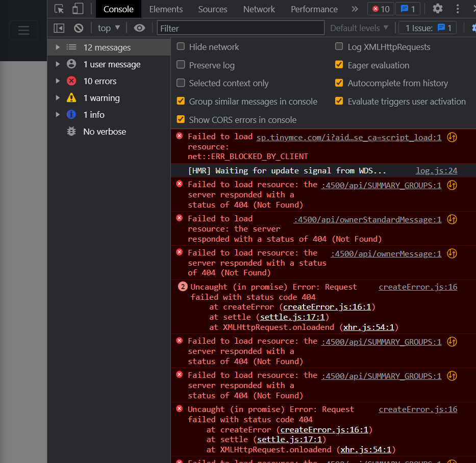Click the repeat-count 2 badge on Uncaught error

[x=183, y=287]
